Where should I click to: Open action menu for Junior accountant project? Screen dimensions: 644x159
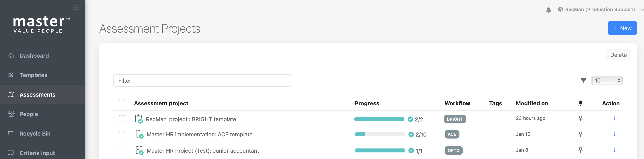click(614, 150)
